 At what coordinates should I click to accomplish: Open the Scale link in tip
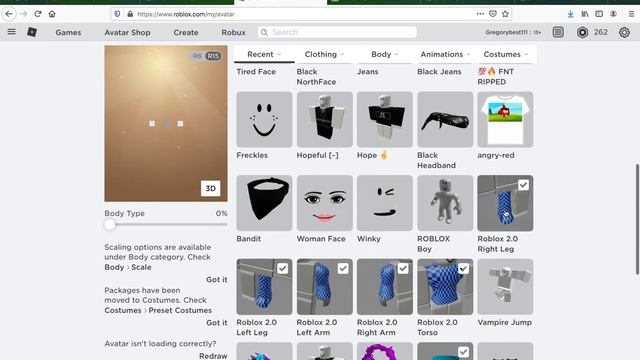[141, 267]
